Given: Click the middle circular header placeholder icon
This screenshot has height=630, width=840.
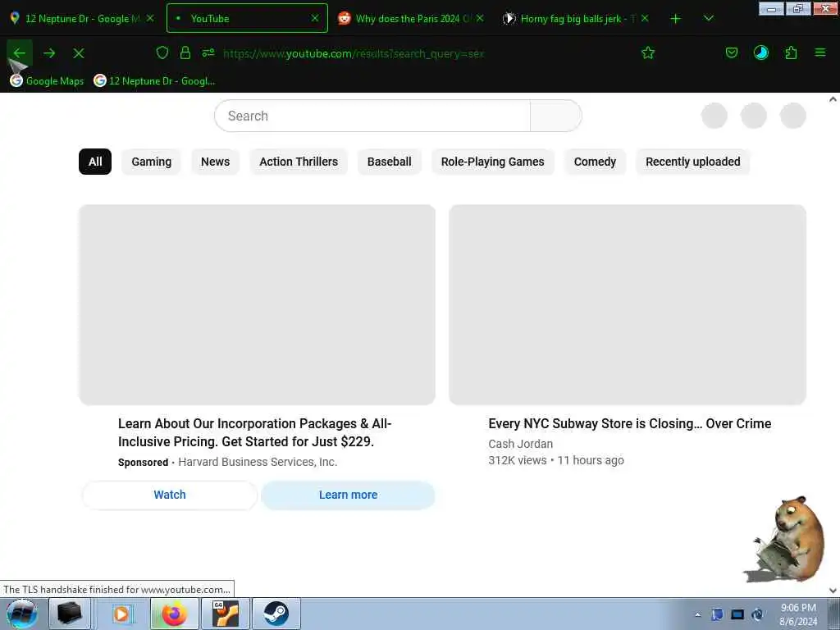Looking at the screenshot, I should [x=753, y=116].
